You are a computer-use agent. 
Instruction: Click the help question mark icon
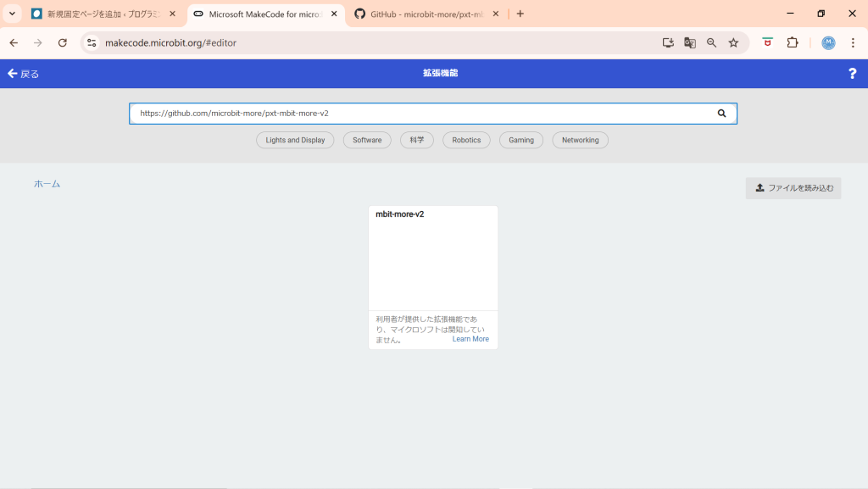pyautogui.click(x=852, y=74)
